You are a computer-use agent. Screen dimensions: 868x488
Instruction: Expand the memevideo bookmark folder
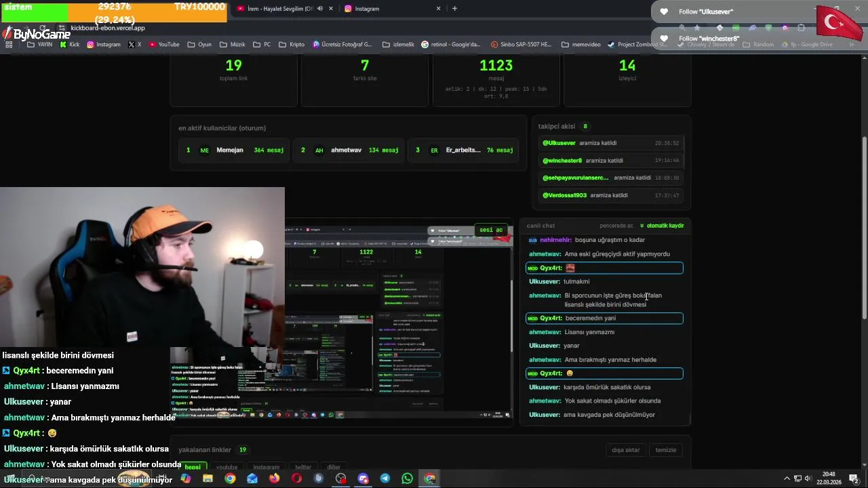pyautogui.click(x=580, y=45)
